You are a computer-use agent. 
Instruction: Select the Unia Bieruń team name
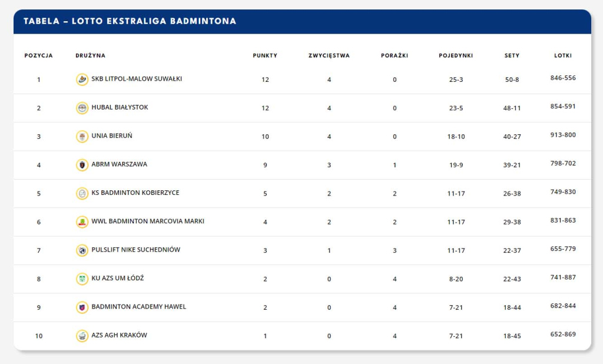(x=112, y=136)
